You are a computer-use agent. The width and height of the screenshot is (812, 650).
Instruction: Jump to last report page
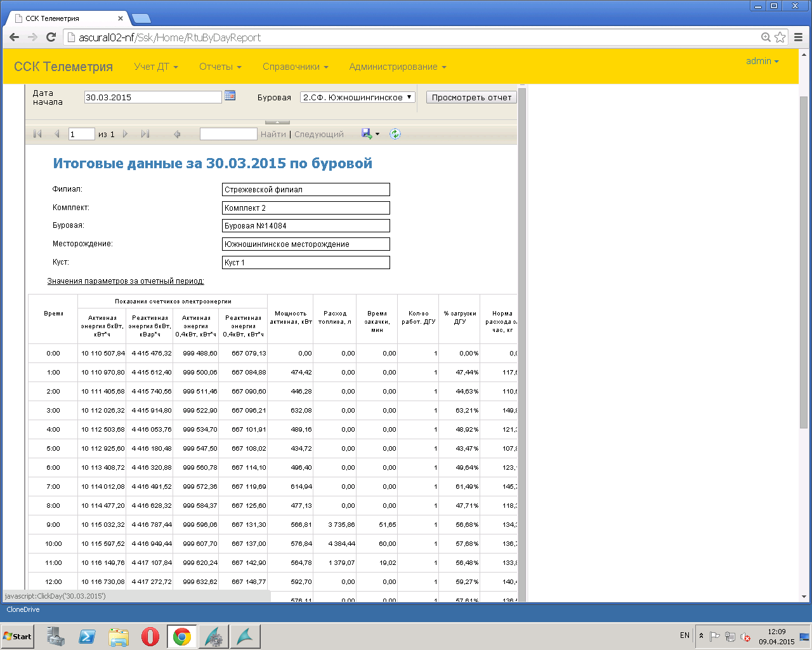click(x=145, y=134)
